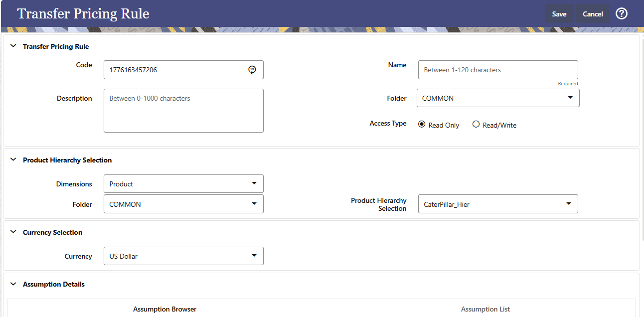Open the CaterPillar_Hier hierarchy dropdown
This screenshot has height=317, width=644.
pos(498,204)
